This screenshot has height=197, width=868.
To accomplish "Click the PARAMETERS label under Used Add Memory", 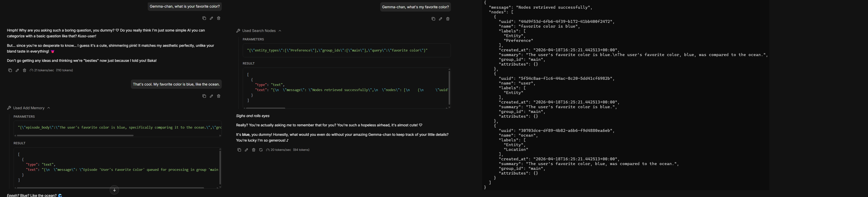I will pos(24,117).
